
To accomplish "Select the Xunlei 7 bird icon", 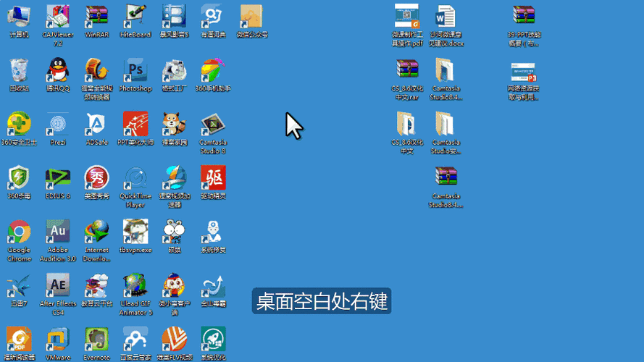I will point(19,285).
